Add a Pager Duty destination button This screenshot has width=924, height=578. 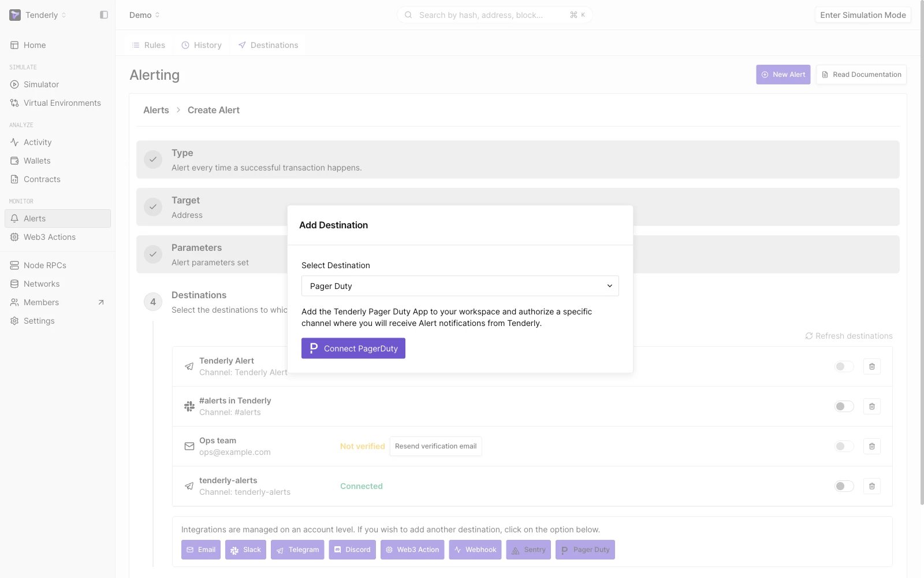point(585,550)
